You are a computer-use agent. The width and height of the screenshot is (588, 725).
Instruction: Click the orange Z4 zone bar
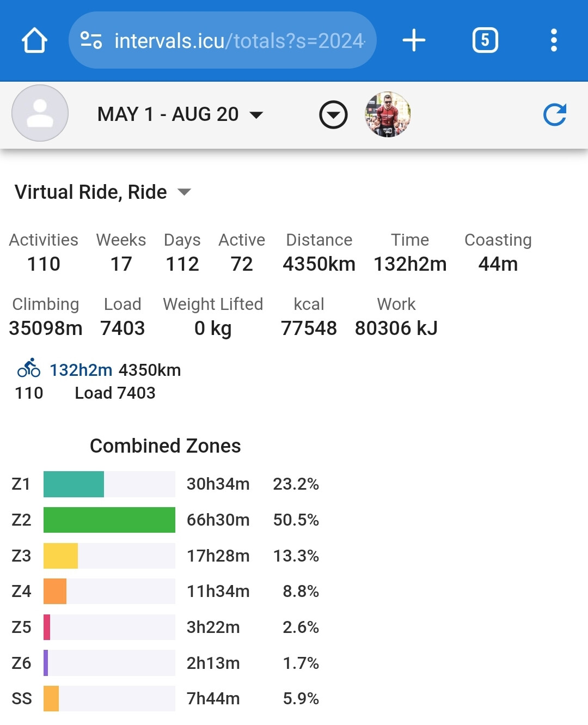pos(55,591)
